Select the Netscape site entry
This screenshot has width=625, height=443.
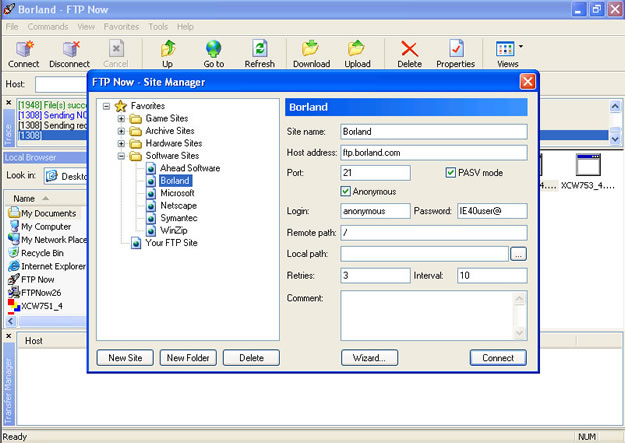(178, 205)
